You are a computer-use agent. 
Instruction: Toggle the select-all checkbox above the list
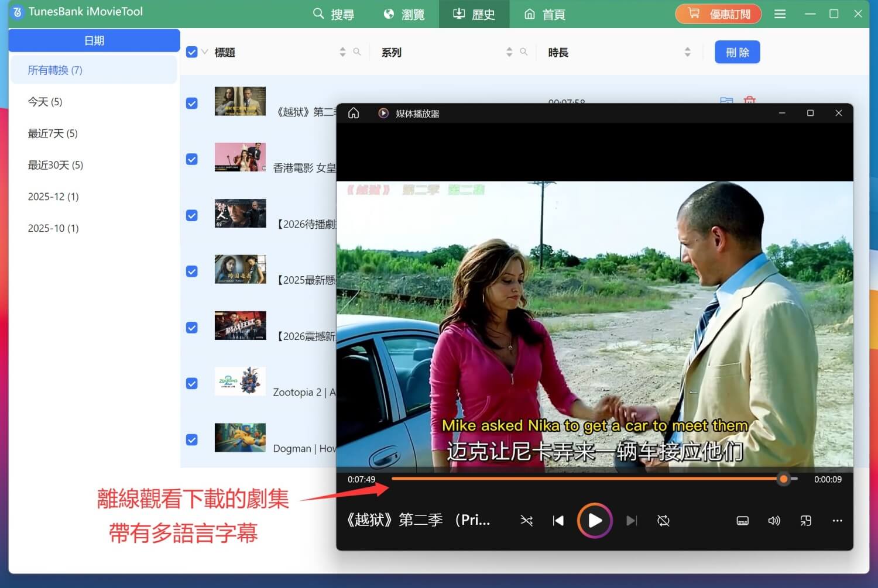[x=192, y=51]
